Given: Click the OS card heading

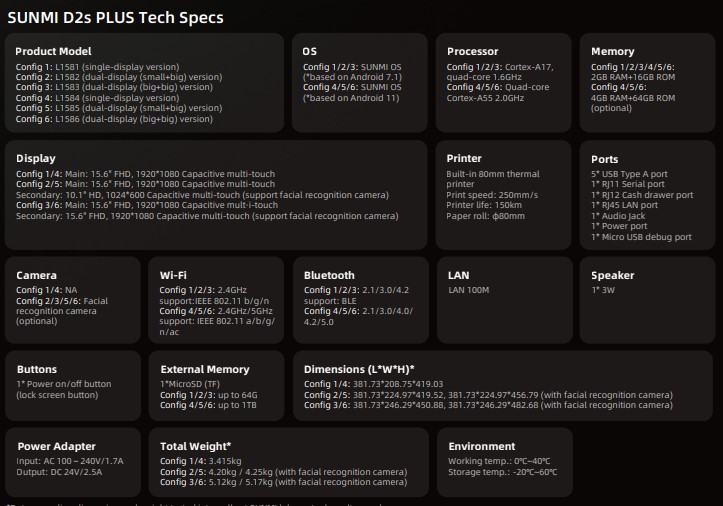Looking at the screenshot, I should (x=309, y=51).
